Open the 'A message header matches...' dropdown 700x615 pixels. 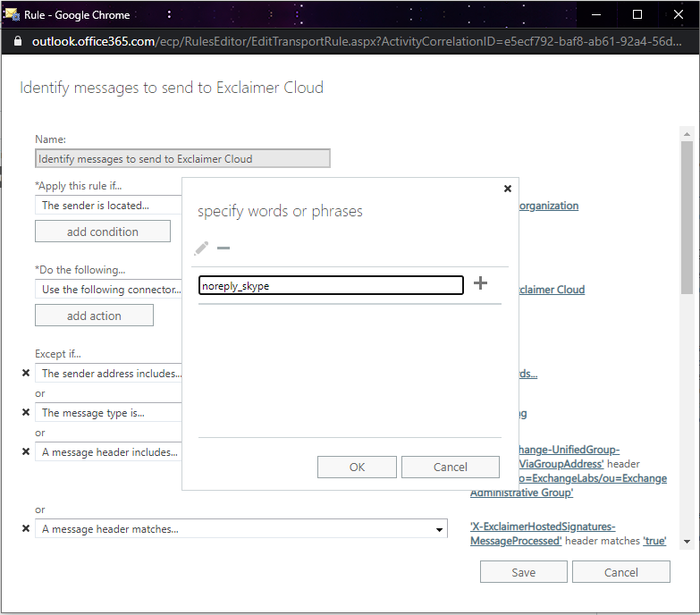click(242, 529)
